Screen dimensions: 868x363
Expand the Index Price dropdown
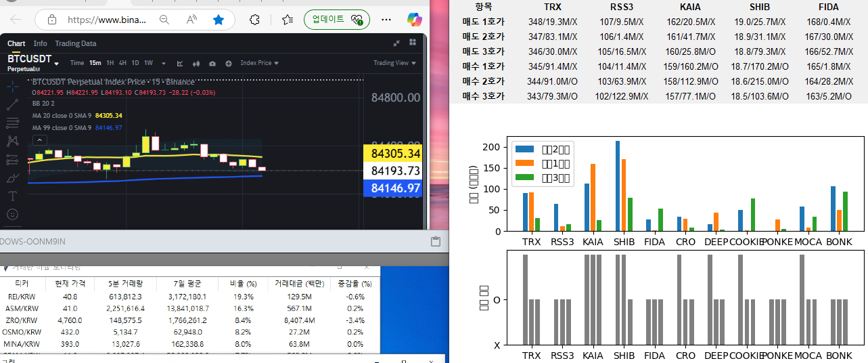(260, 63)
